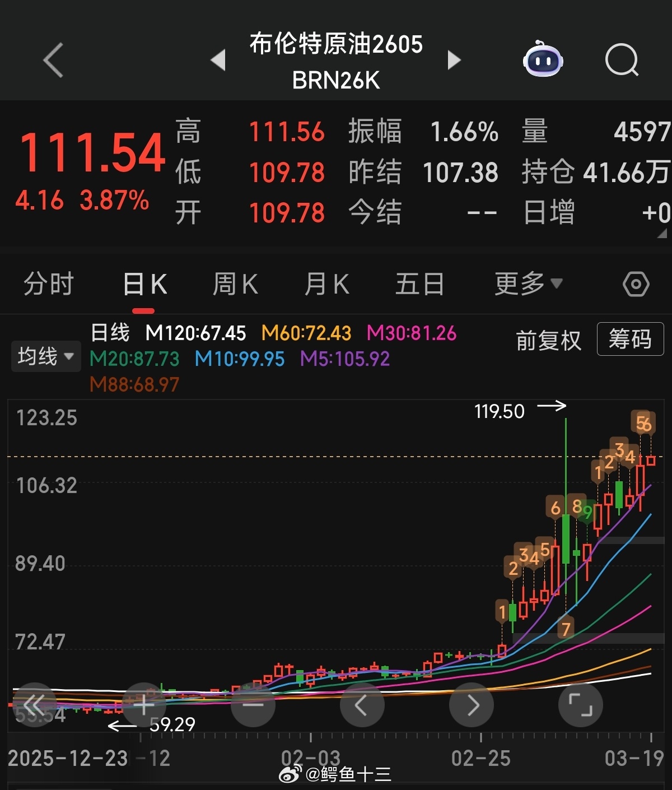Select M10:99.95 moving average label

tap(240, 359)
